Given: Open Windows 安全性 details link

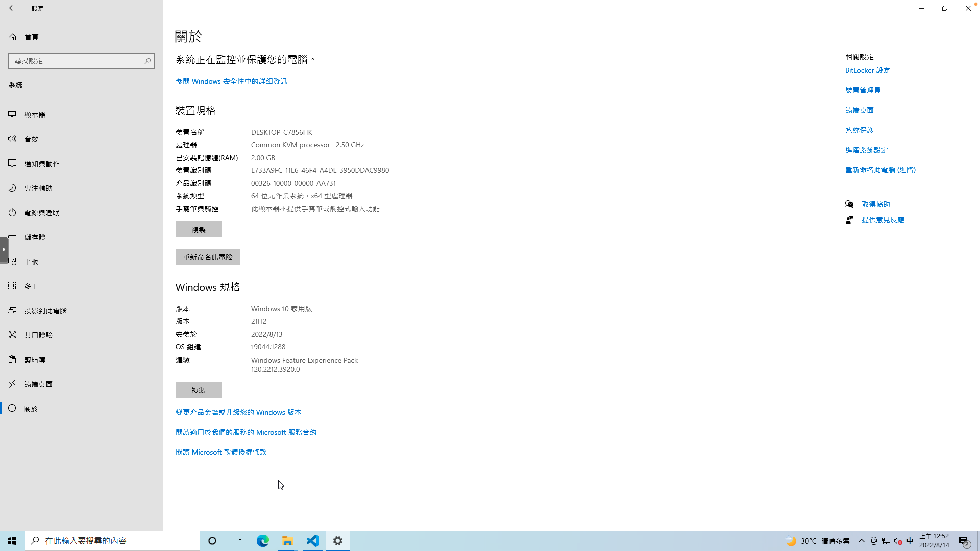Looking at the screenshot, I should click(231, 81).
